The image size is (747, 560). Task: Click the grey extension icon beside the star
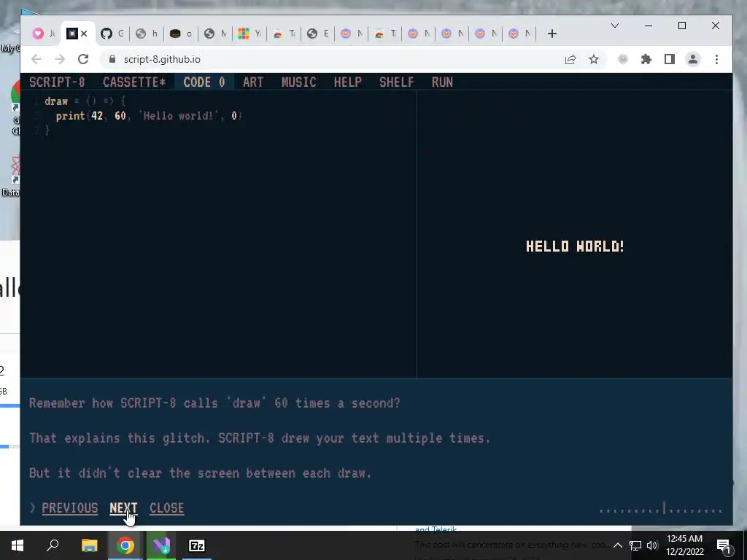pyautogui.click(x=623, y=59)
